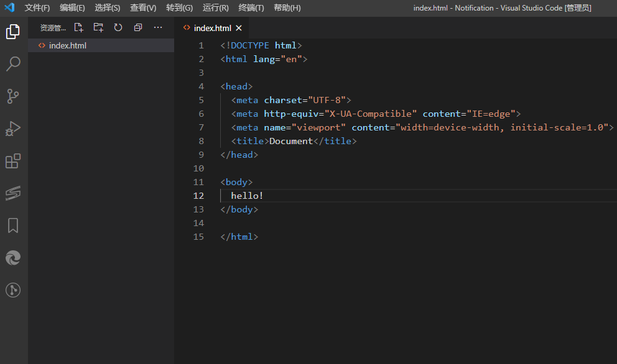The height and width of the screenshot is (364, 617).
Task: Open the More Actions ellipsis menu
Action: coord(157,27)
